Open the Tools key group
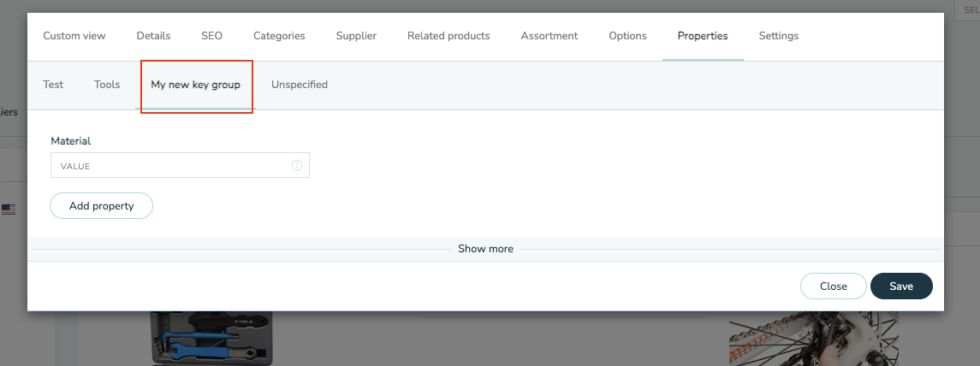The width and height of the screenshot is (980, 366). tap(107, 85)
